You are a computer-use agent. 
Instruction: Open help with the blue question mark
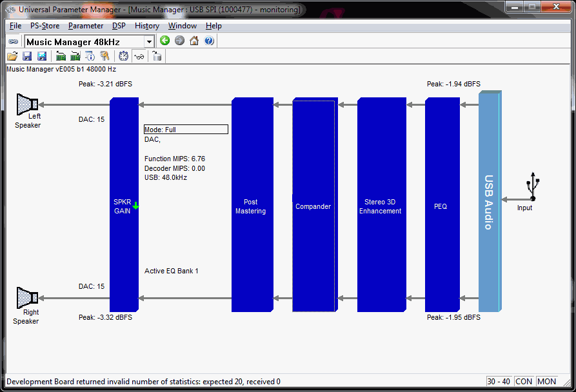(209, 41)
